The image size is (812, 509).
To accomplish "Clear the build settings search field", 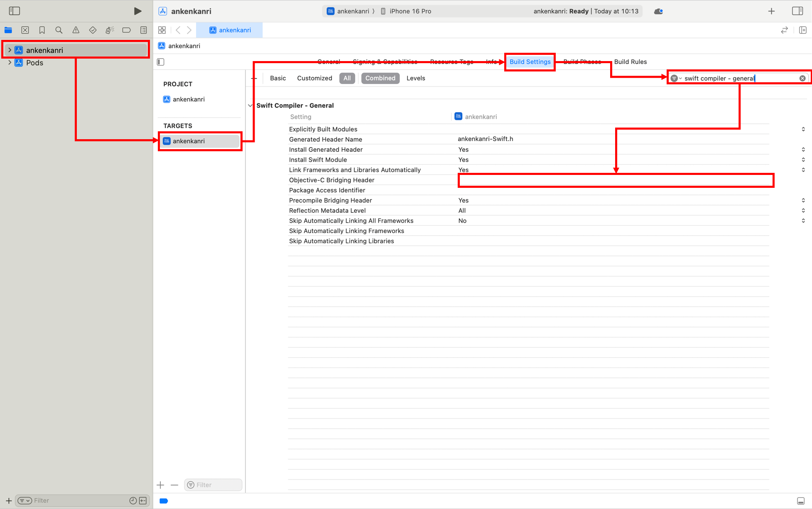I will 802,78.
